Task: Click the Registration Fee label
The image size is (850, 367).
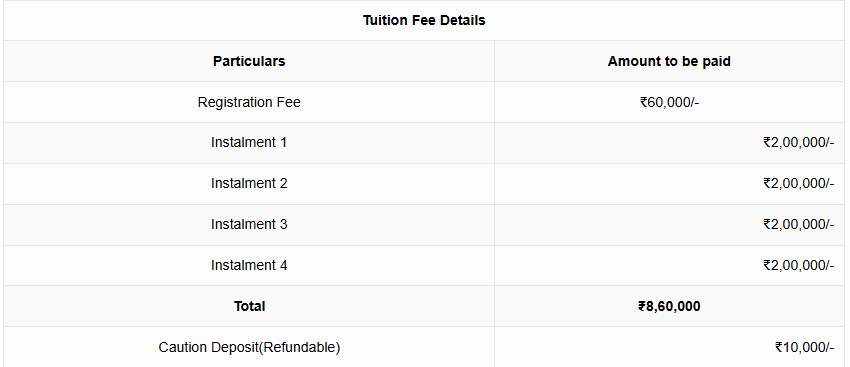Action: pyautogui.click(x=249, y=102)
